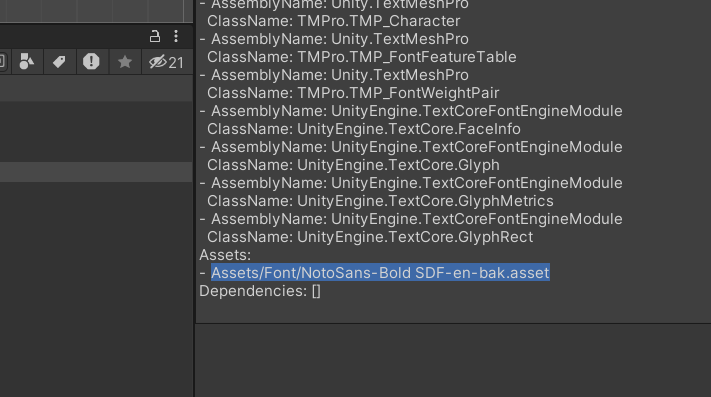Select the highlighted Assets/Font/NotoSans-Bold SDF-en-bak.asset path
The height and width of the screenshot is (397, 711).
pos(380,273)
